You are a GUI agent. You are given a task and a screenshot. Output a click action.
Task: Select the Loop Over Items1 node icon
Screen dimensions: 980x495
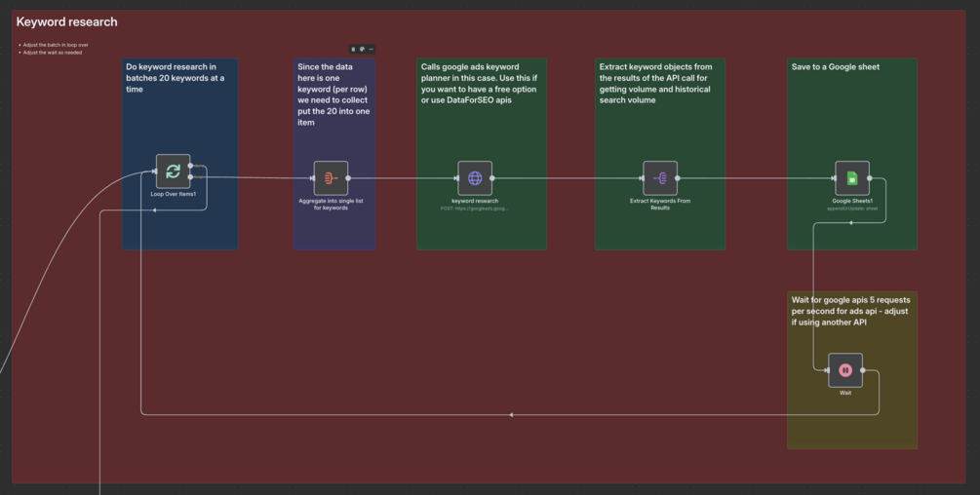click(174, 171)
